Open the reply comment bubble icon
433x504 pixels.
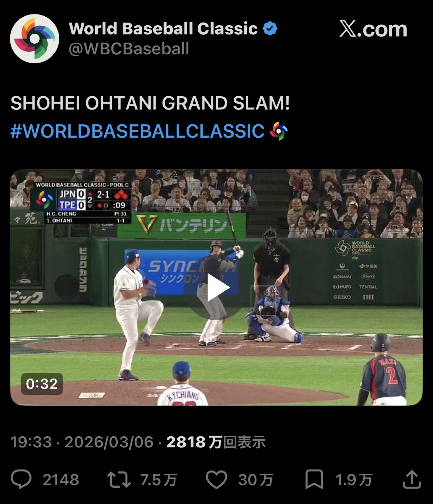(x=21, y=480)
